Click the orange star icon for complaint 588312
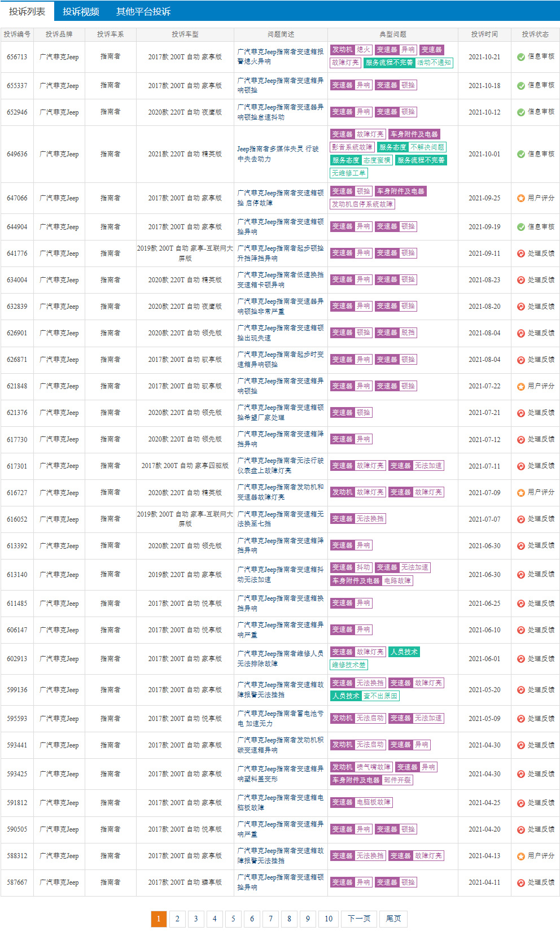 (x=521, y=856)
